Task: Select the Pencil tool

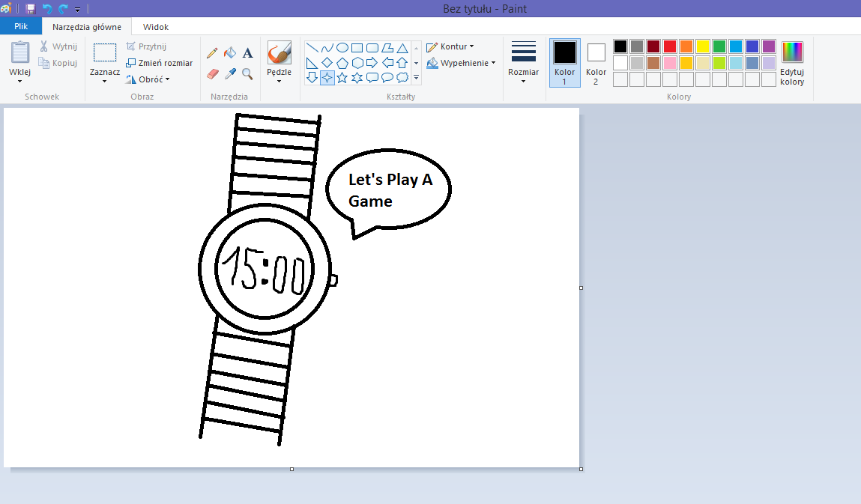Action: [212, 52]
